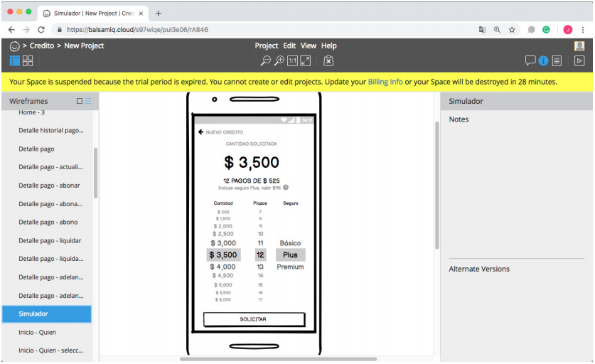Select the Premium insurance option

point(290,267)
